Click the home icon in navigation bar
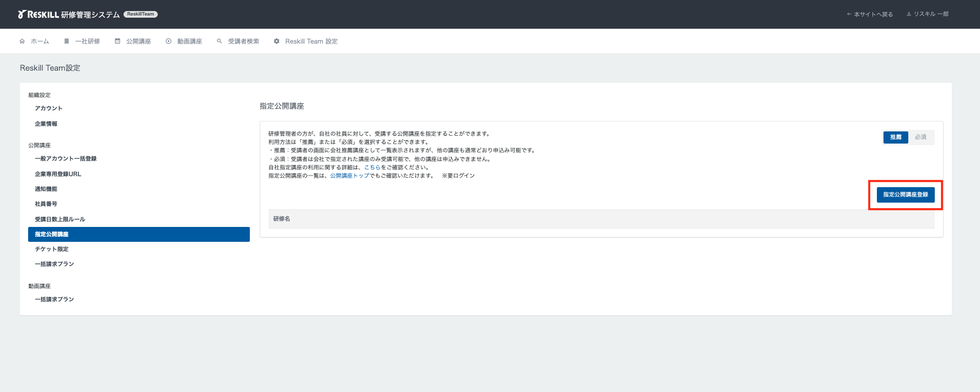Image resolution: width=980 pixels, height=392 pixels. (22, 41)
